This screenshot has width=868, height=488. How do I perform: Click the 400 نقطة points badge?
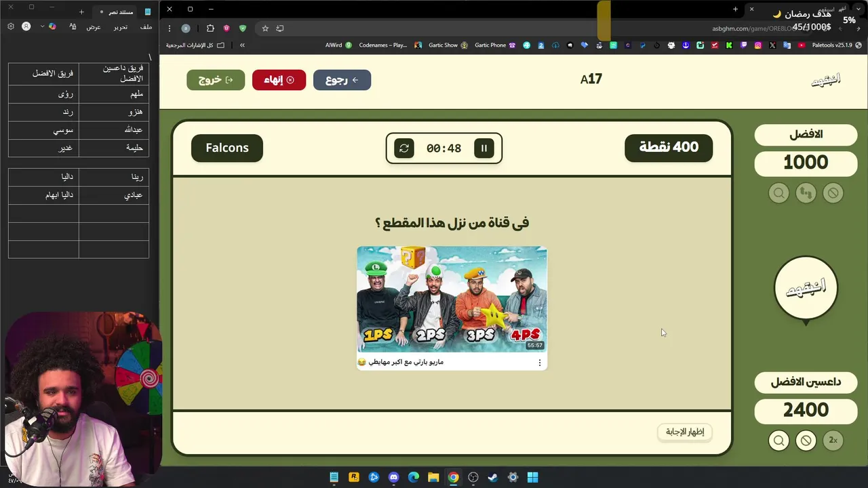pos(669,147)
